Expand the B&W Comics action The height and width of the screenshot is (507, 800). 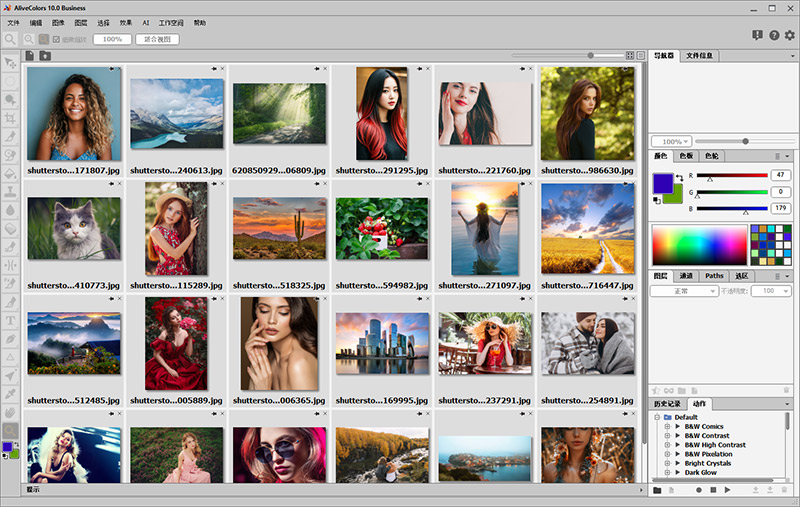click(x=667, y=427)
